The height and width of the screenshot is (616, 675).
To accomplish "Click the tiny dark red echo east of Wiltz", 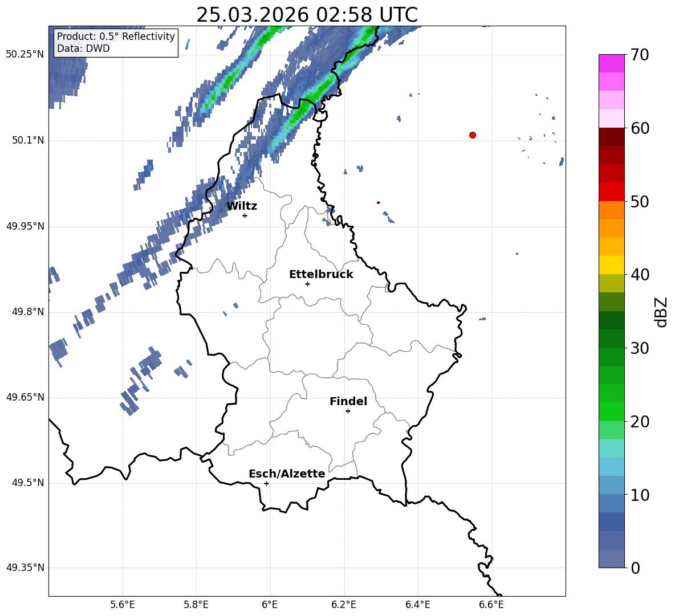I will (x=379, y=202).
